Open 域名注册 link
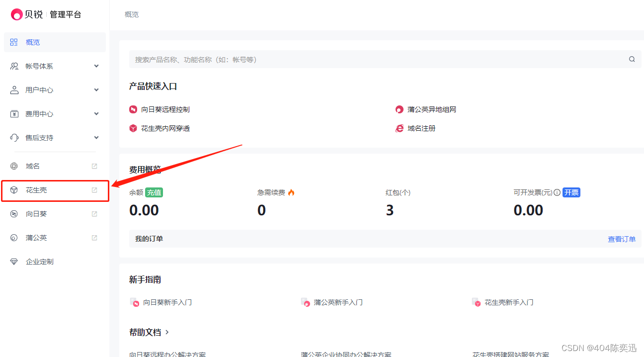 coord(421,128)
